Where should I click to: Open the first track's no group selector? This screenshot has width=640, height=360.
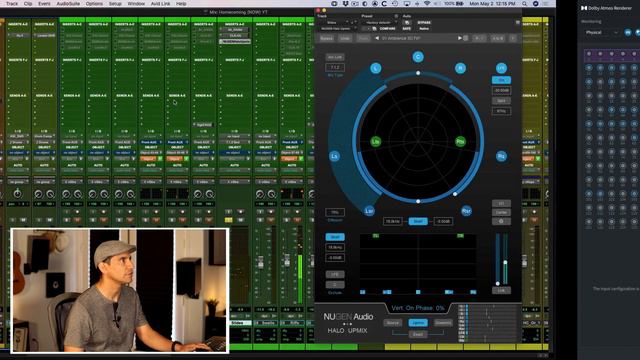(x=18, y=182)
